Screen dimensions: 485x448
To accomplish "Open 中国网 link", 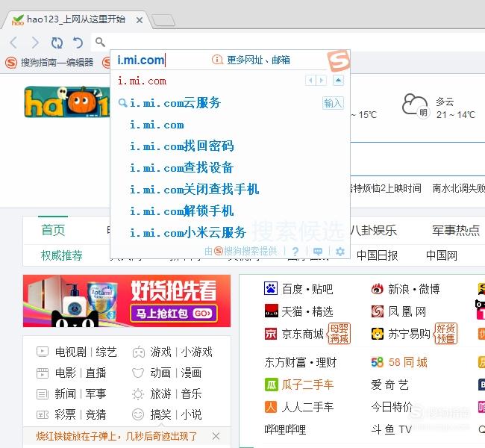I will (x=442, y=255).
